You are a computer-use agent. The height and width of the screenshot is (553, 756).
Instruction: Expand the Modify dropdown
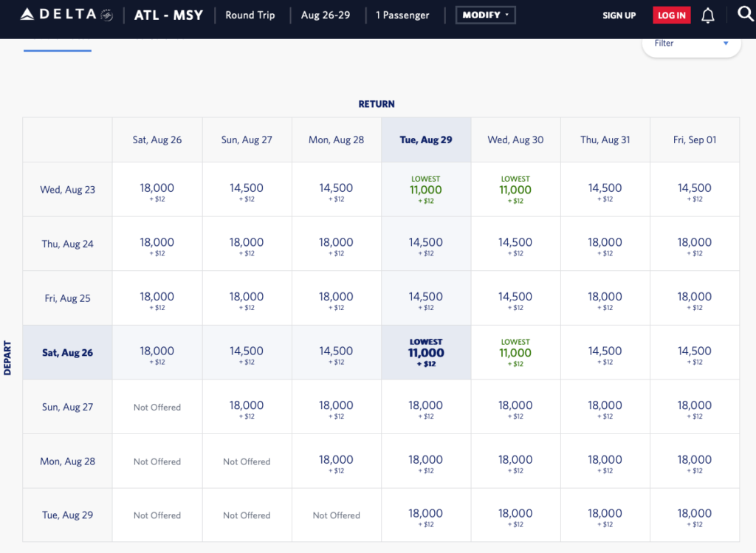coord(486,15)
